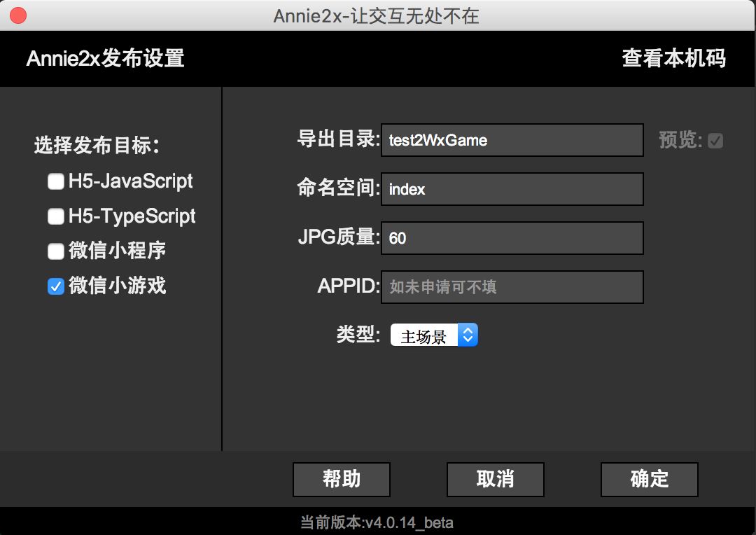The width and height of the screenshot is (756, 535).
Task: Click the version text 当前版本:v4.0.14_beta
Action: [377, 522]
